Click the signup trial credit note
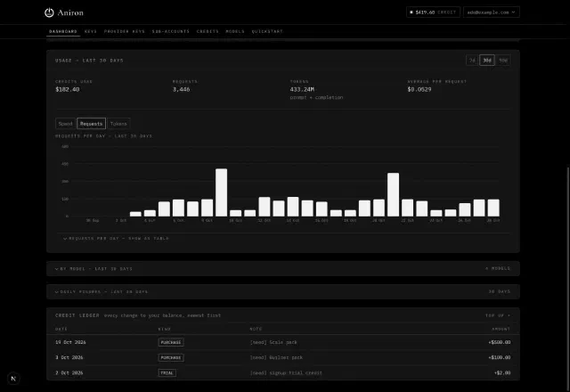Screen dimensions: 570x392 (286, 372)
